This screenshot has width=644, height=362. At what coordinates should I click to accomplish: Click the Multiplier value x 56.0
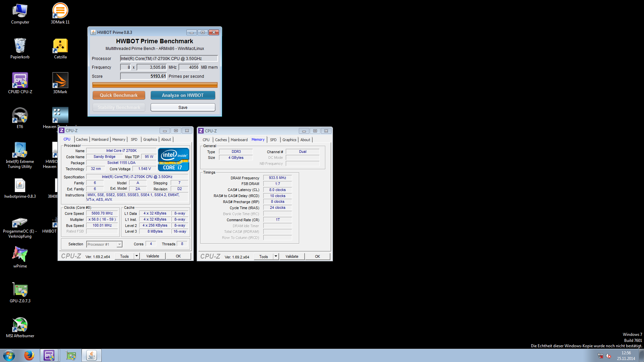point(102,219)
